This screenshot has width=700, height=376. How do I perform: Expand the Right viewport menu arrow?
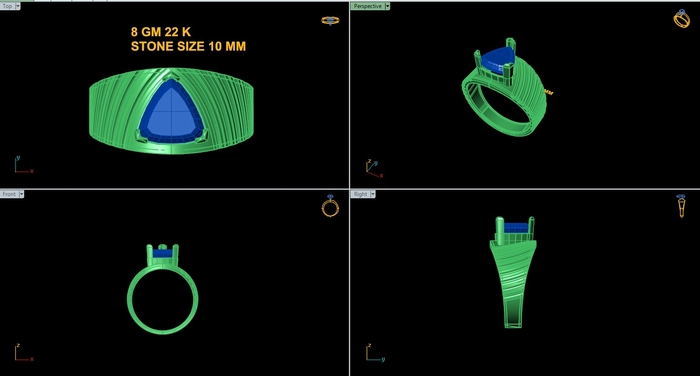tap(373, 194)
